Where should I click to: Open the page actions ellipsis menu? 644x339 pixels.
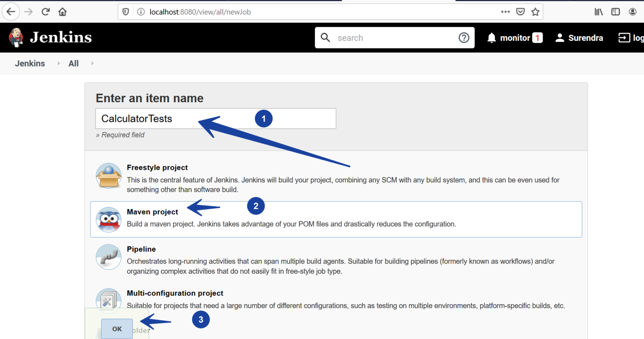coord(505,11)
